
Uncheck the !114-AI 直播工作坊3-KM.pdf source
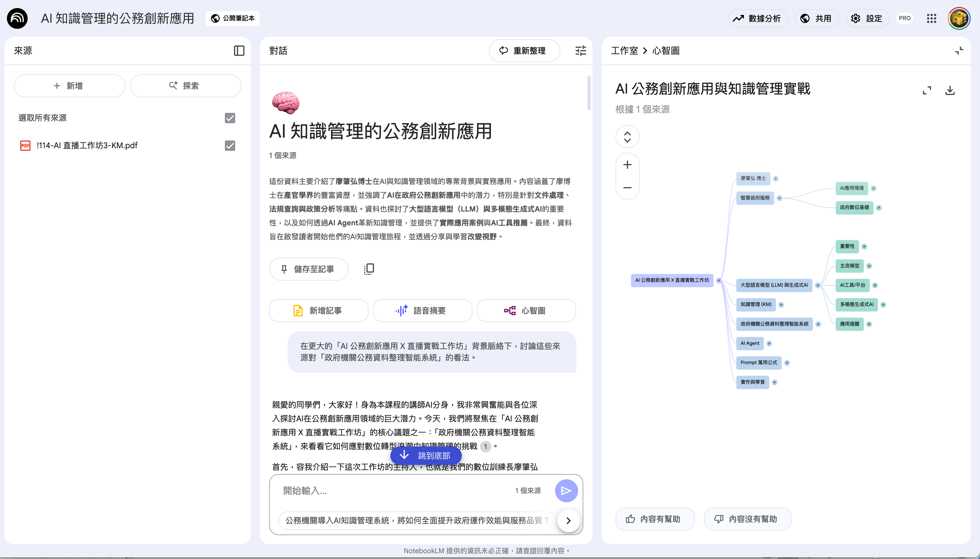[229, 146]
